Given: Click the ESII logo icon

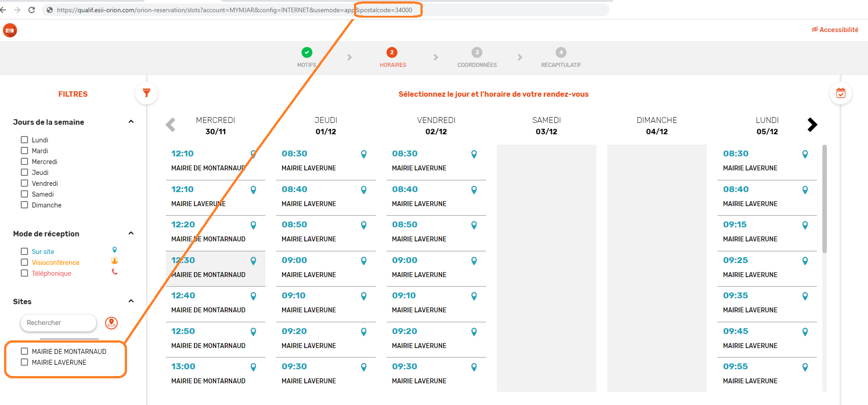Looking at the screenshot, I should point(10,30).
